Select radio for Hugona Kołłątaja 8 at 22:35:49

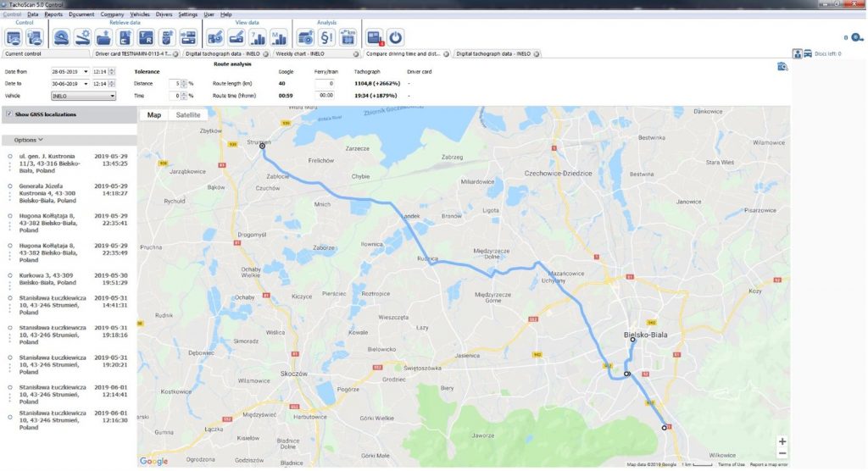click(9, 246)
